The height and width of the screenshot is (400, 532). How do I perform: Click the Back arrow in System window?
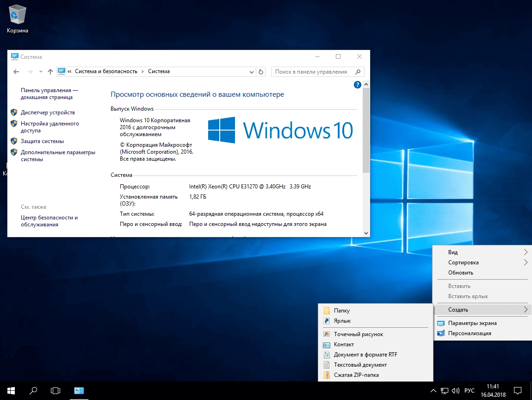(16, 72)
